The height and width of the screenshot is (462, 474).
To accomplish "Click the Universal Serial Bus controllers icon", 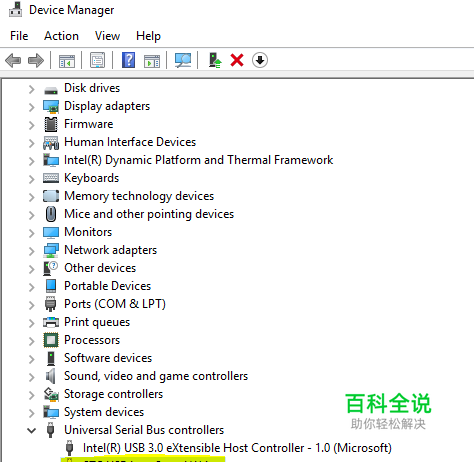I will pos(51,430).
